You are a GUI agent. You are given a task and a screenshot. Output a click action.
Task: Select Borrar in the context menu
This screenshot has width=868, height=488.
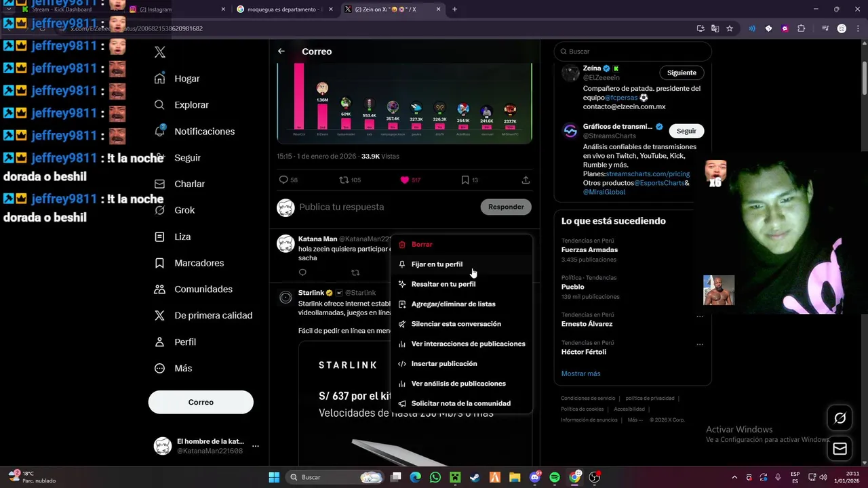tap(462, 244)
